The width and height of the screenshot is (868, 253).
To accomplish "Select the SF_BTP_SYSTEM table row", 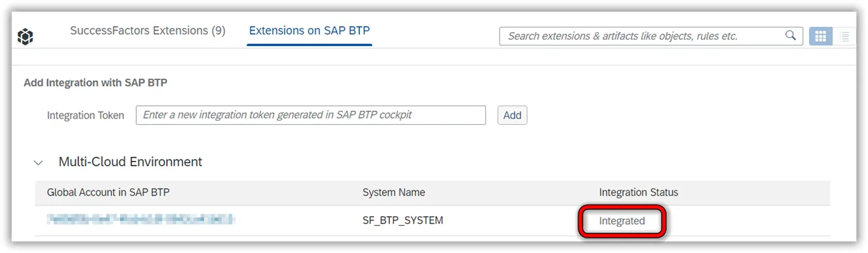I will [x=433, y=220].
